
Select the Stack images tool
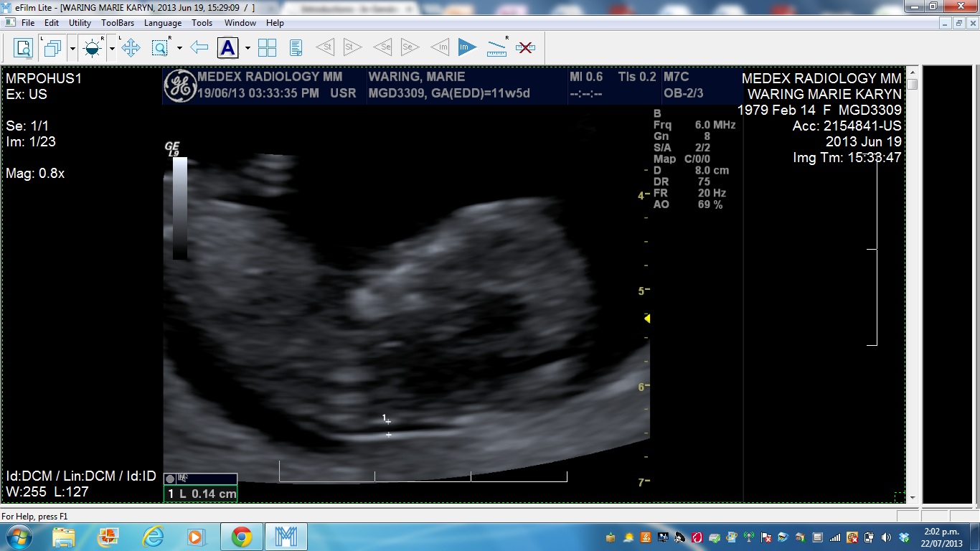click(x=53, y=48)
